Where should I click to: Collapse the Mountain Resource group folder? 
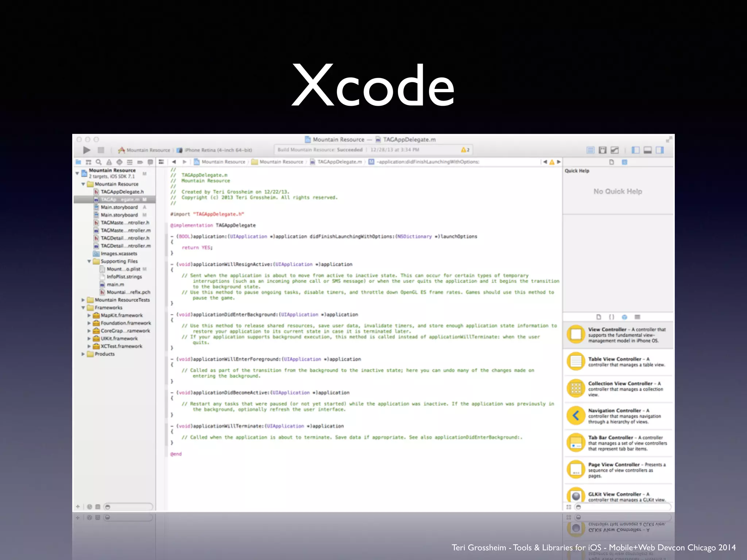click(83, 184)
